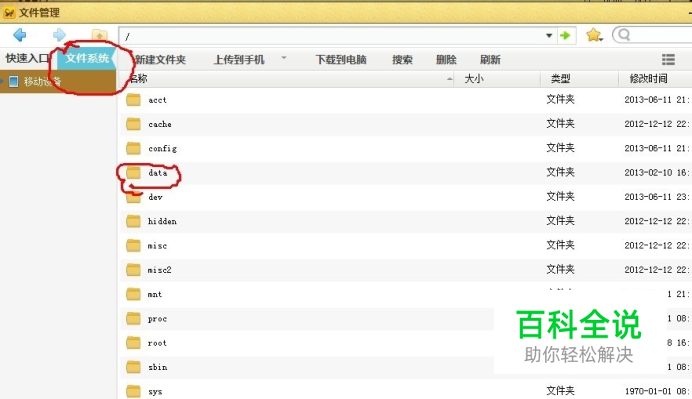Toggle sort order arrow in name column
The width and height of the screenshot is (692, 399).
[x=449, y=79]
